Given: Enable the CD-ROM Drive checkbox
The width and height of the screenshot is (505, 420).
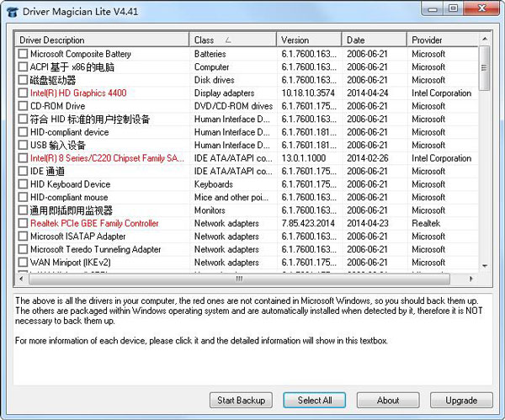Looking at the screenshot, I should [23, 106].
